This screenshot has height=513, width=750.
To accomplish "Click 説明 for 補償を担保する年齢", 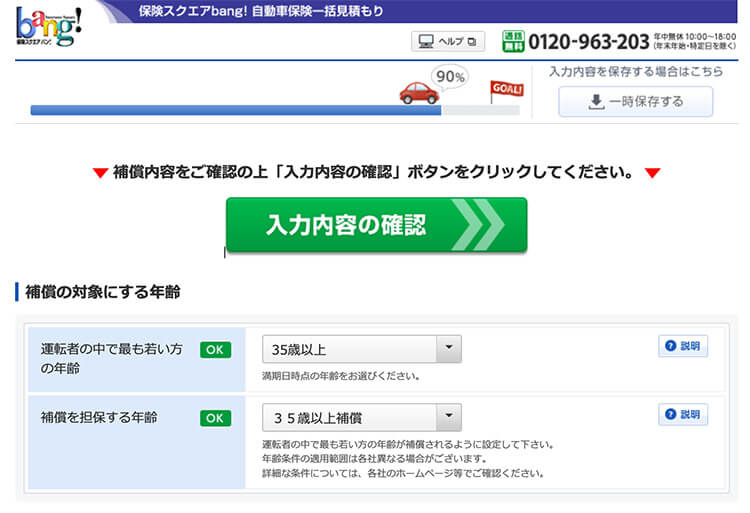I will (x=683, y=414).
